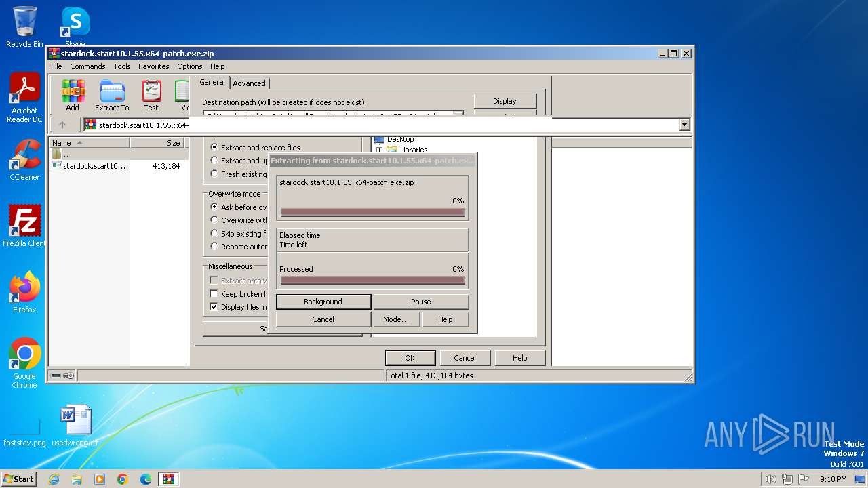Click Internet Explorer taskbar icon
The width and height of the screenshot is (868, 488).
pos(54,479)
